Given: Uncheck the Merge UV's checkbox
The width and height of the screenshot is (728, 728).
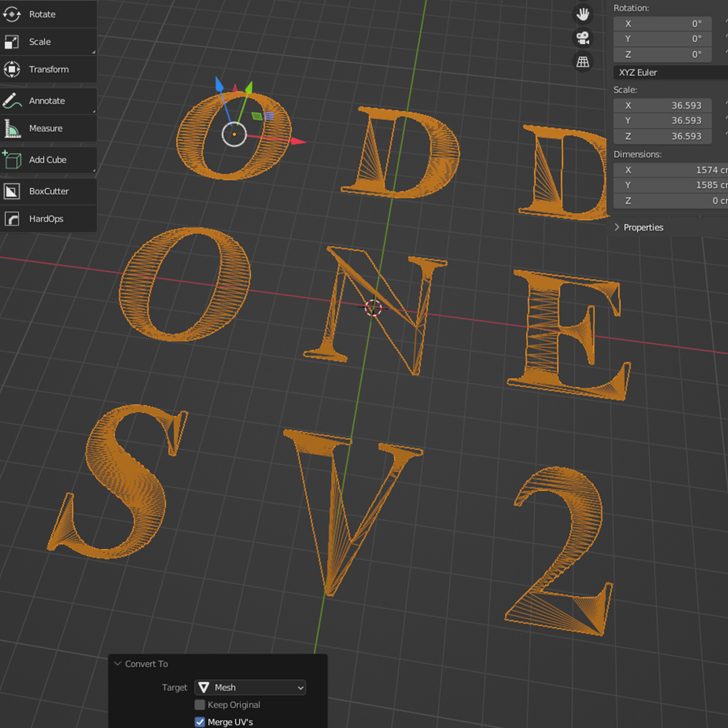Looking at the screenshot, I should (x=200, y=722).
